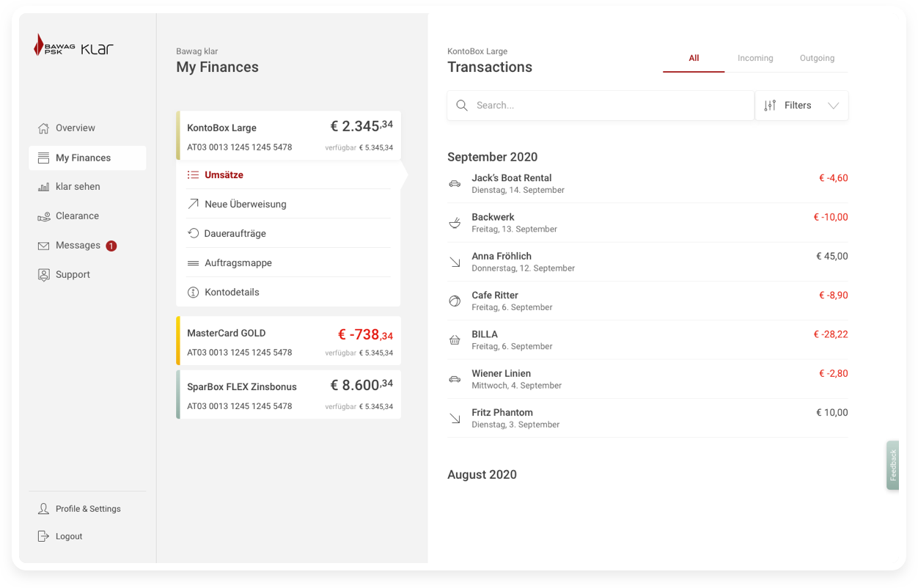This screenshot has height=588, width=918.
Task: Open Messages envelope icon
Action: coord(43,246)
